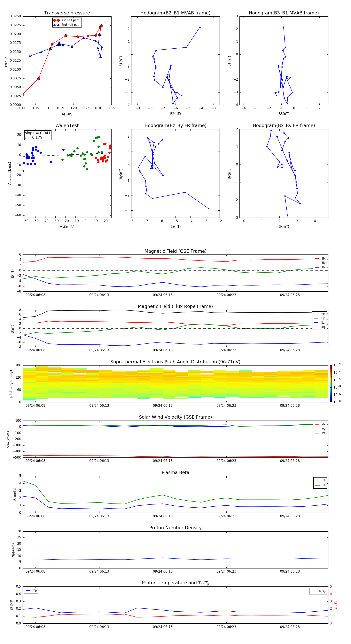Click "09/24 06:18" tick under Plasma Beta panel
The width and height of the screenshot is (351, 644).
pos(163,516)
